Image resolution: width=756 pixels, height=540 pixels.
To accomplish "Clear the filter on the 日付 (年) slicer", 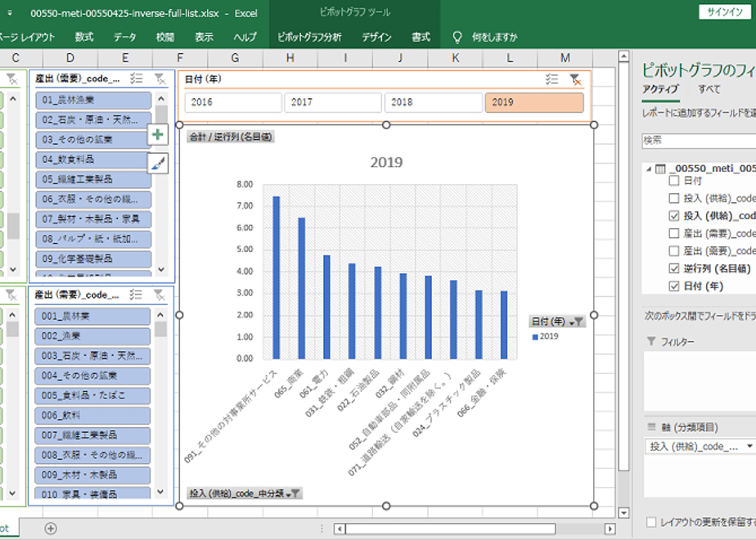I will tap(574, 79).
